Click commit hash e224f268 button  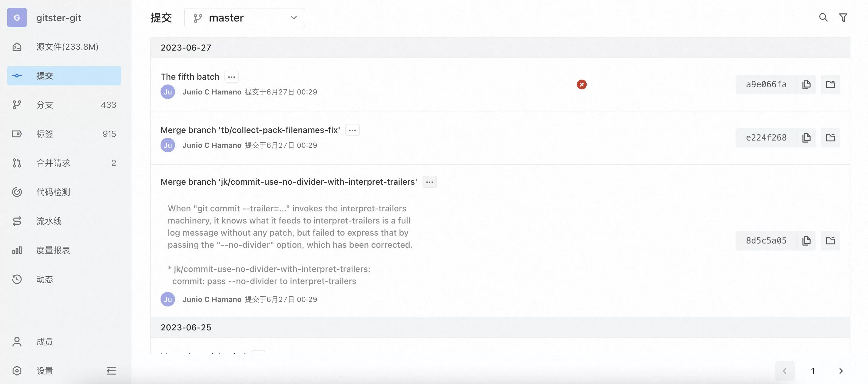point(766,137)
